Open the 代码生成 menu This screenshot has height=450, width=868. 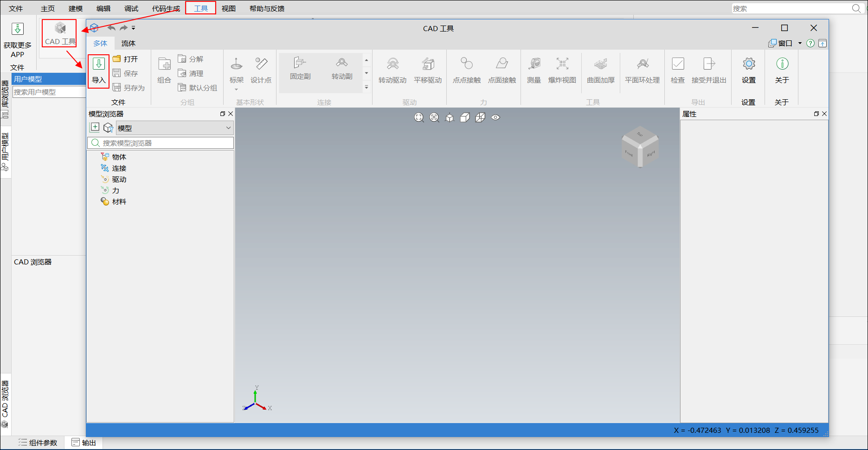coord(166,8)
